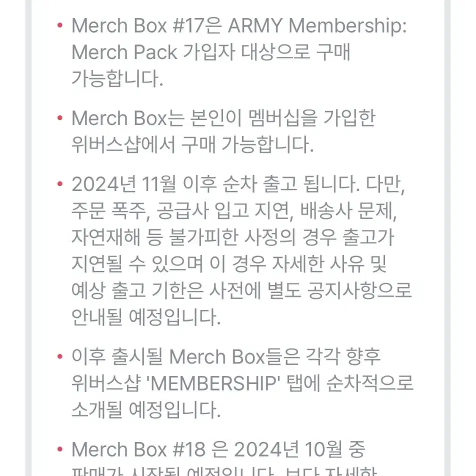Image resolution: width=476 pixels, height=476 pixels.
Task: Select the '소개될 예정입니다.' line
Action: [x=146, y=409]
